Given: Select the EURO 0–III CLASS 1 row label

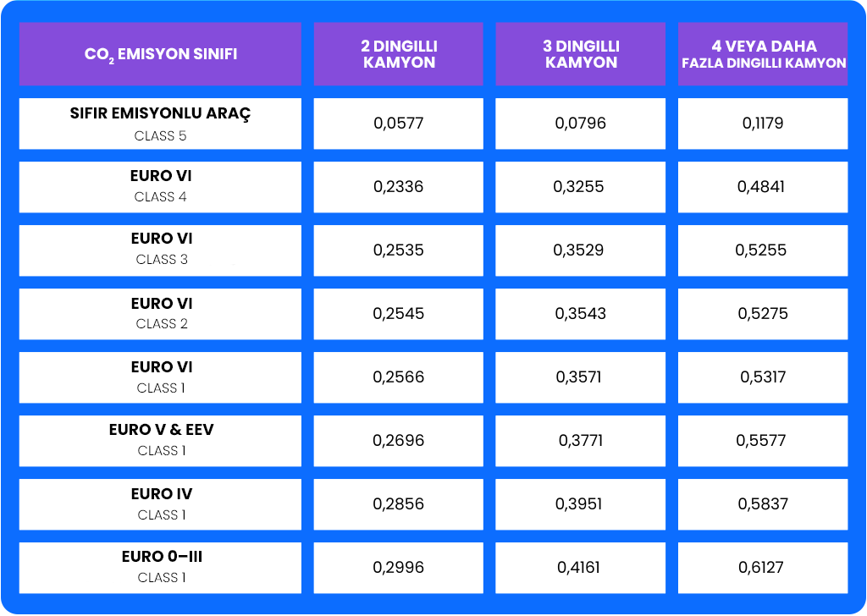Looking at the screenshot, I should click(x=160, y=569).
